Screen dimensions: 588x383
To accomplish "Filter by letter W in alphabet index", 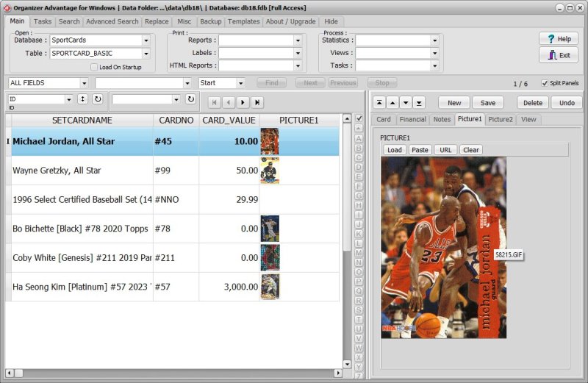I will (x=359, y=348).
